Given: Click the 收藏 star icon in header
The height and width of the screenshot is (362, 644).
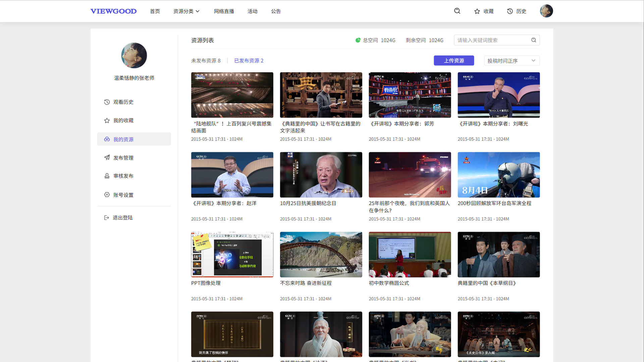Looking at the screenshot, I should pos(477,11).
